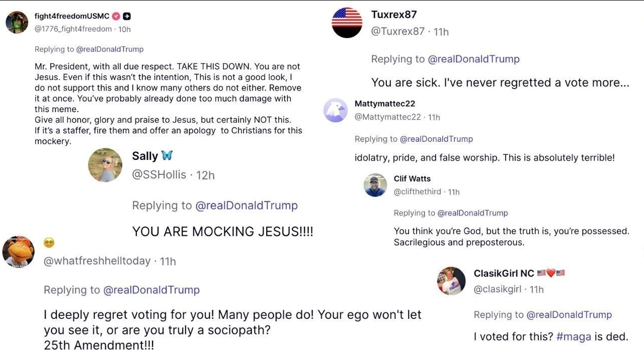Click the @whatfreshhelltoday handle
This screenshot has width=644, height=362.
[97, 261]
